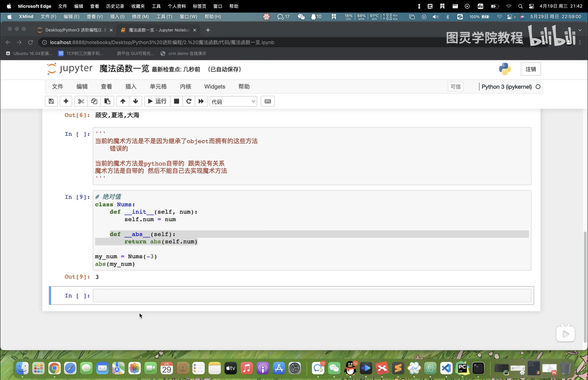Viewport: 588px width, 380px height.
Task: Click the Jupyter logo
Action: point(70,69)
